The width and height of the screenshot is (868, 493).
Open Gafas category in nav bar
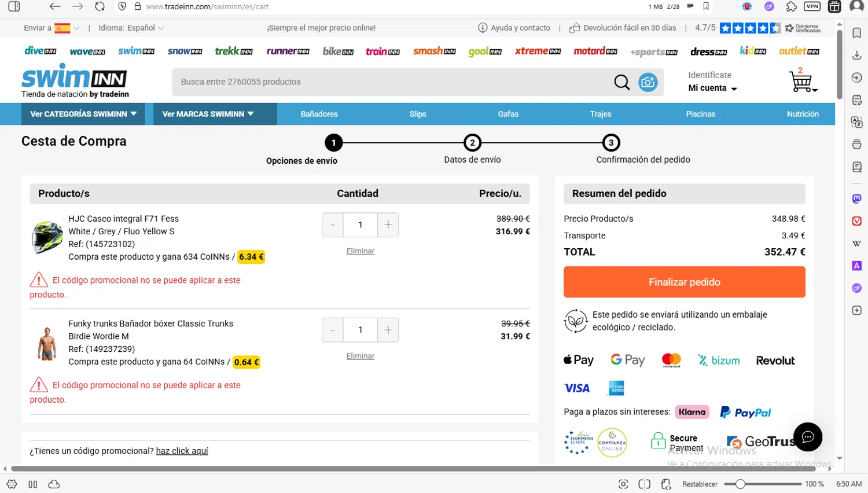508,114
